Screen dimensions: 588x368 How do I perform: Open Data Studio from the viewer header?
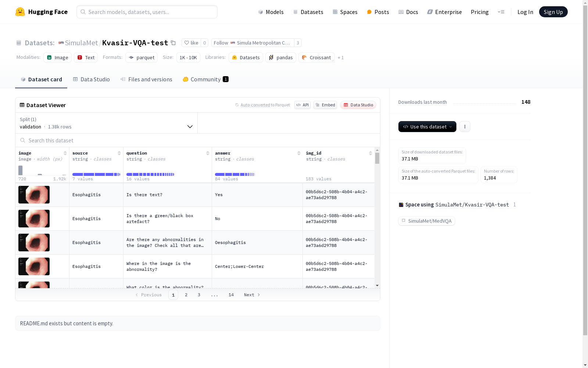click(x=358, y=105)
